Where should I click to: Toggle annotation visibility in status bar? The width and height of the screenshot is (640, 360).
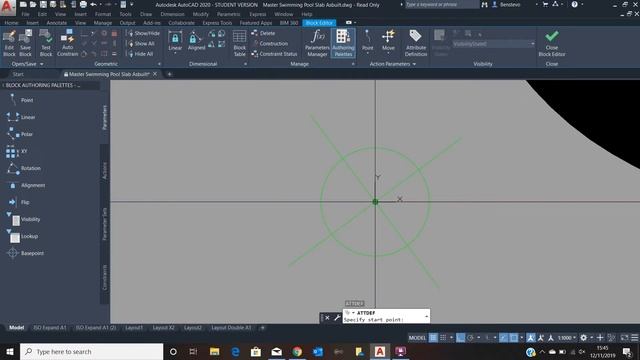coord(531,338)
